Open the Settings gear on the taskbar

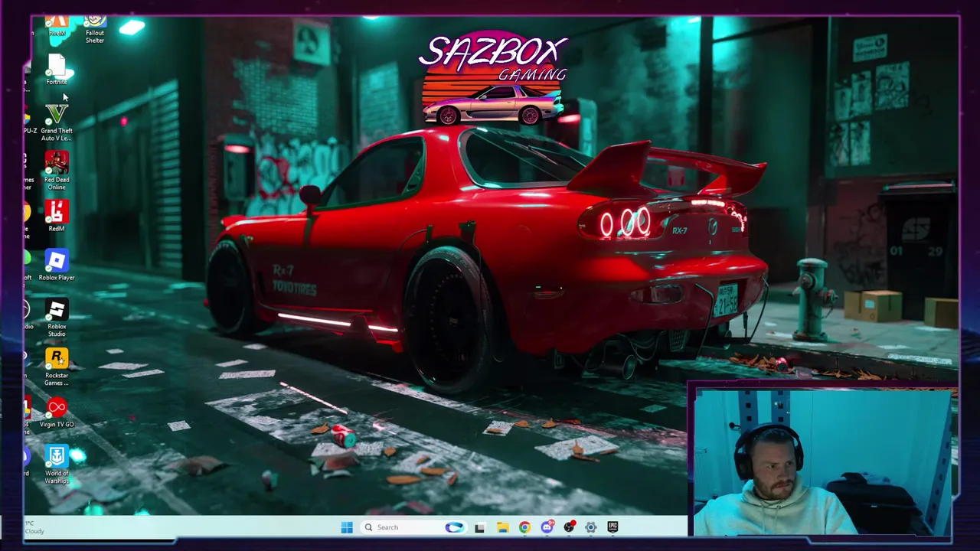click(x=591, y=527)
